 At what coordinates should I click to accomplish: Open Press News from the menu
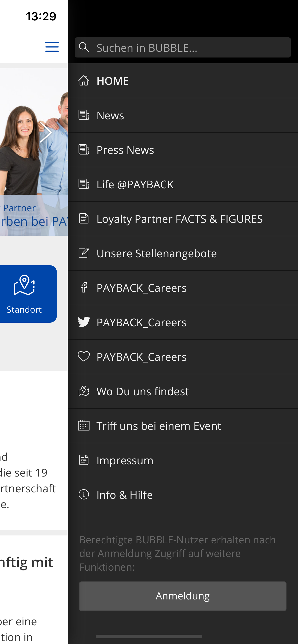click(x=183, y=150)
